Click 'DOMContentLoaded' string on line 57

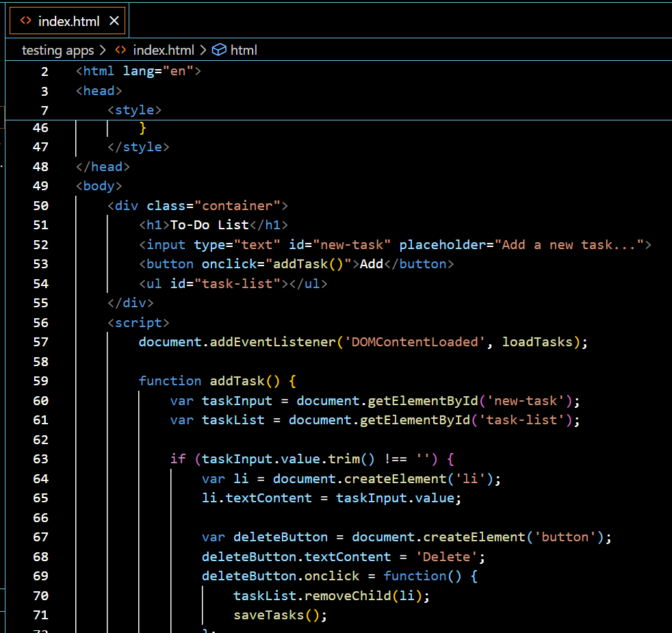[x=415, y=342]
